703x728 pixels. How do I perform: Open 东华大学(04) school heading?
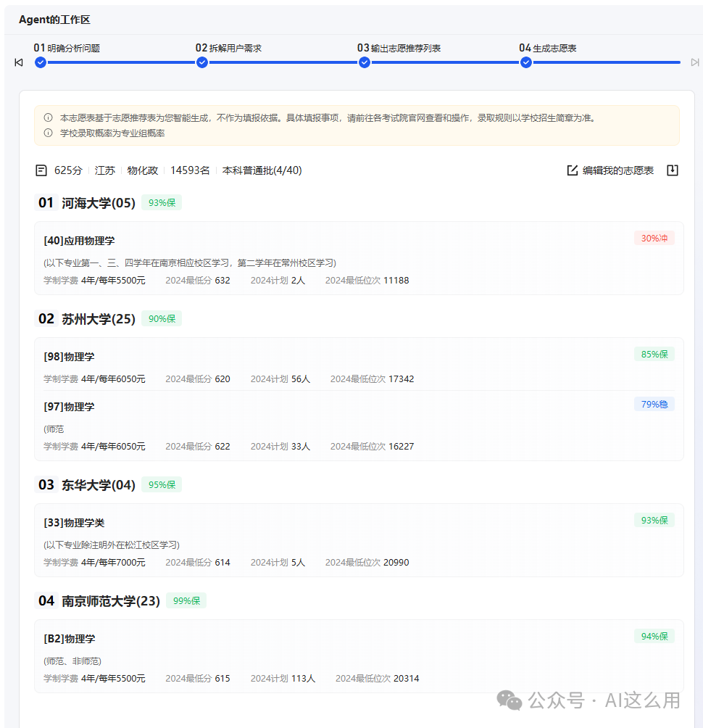point(99,485)
